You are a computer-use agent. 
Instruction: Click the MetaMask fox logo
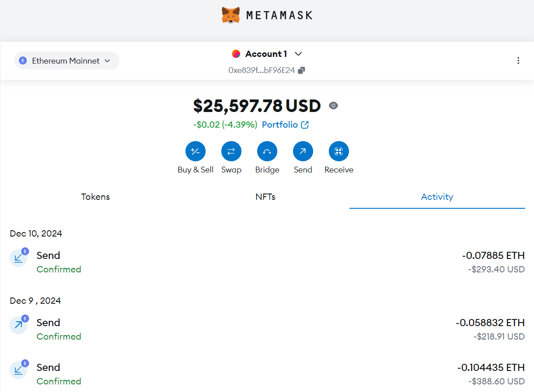pos(231,15)
